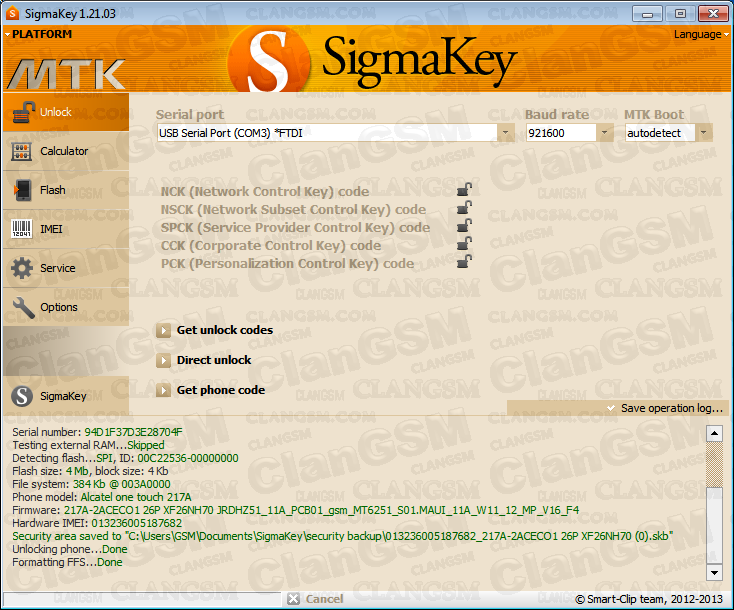Screen dimensions: 734x610
Task: Click the Cancel X icon
Action: coord(294,599)
